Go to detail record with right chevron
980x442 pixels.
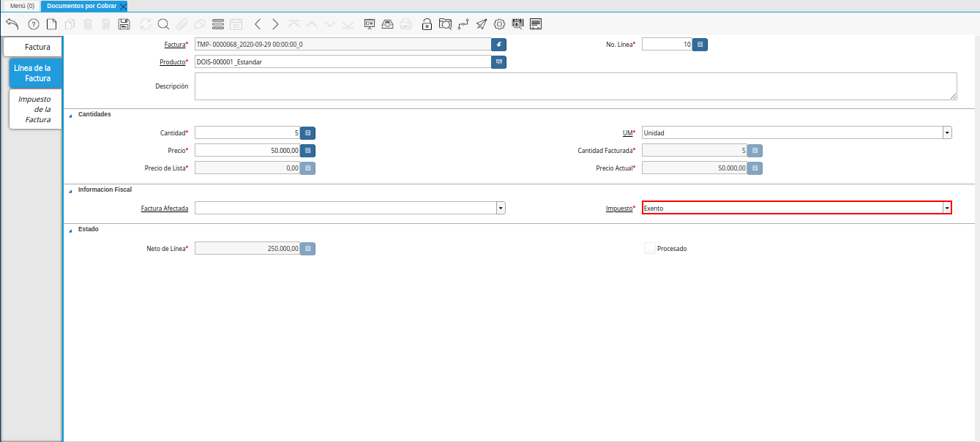(275, 24)
